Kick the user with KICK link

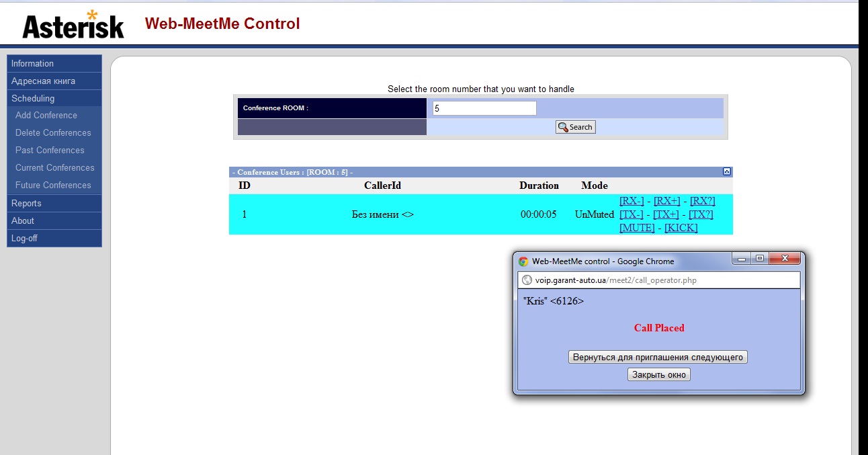[x=681, y=228]
